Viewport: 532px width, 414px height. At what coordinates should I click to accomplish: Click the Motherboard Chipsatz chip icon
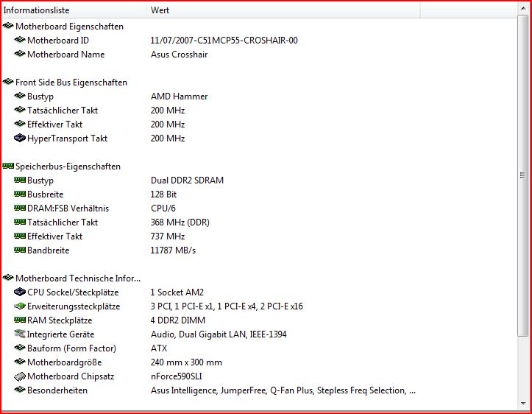click(x=20, y=376)
